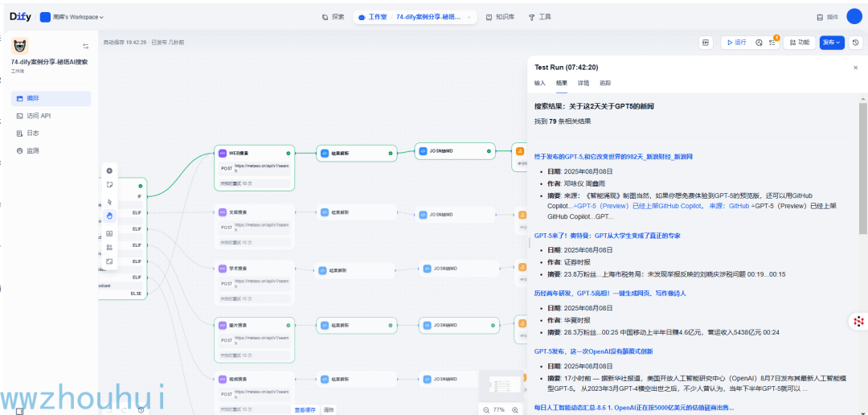868x415 pixels.
Task: Click the zoom out magnifier icon
Action: 485,410
